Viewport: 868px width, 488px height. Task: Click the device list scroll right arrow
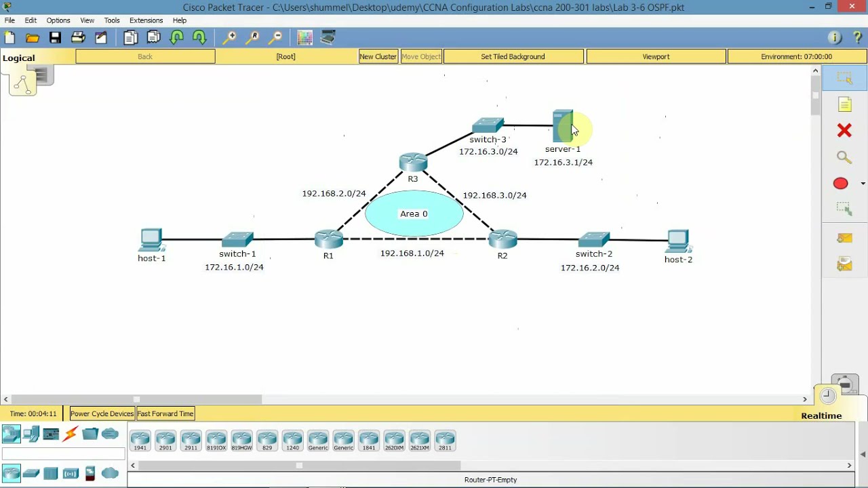pyautogui.click(x=849, y=465)
